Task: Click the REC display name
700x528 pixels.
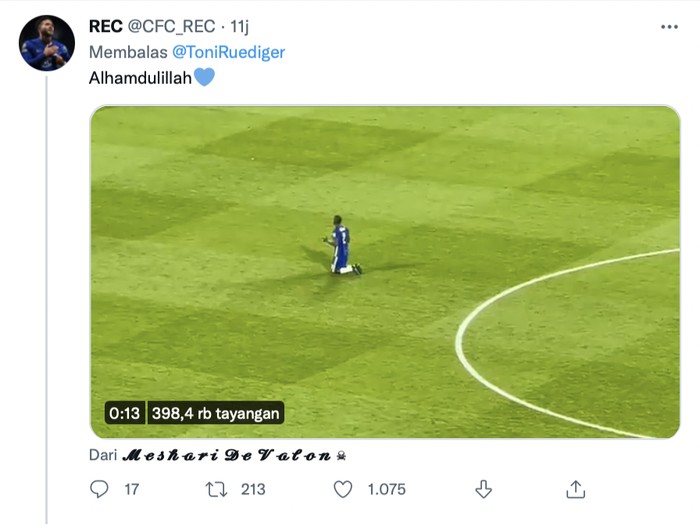Action: point(106,27)
